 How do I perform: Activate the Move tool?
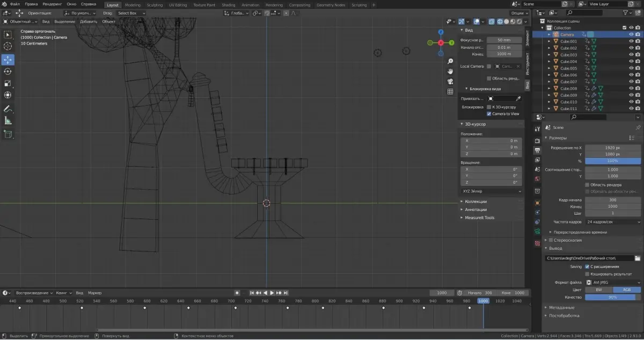click(x=8, y=60)
